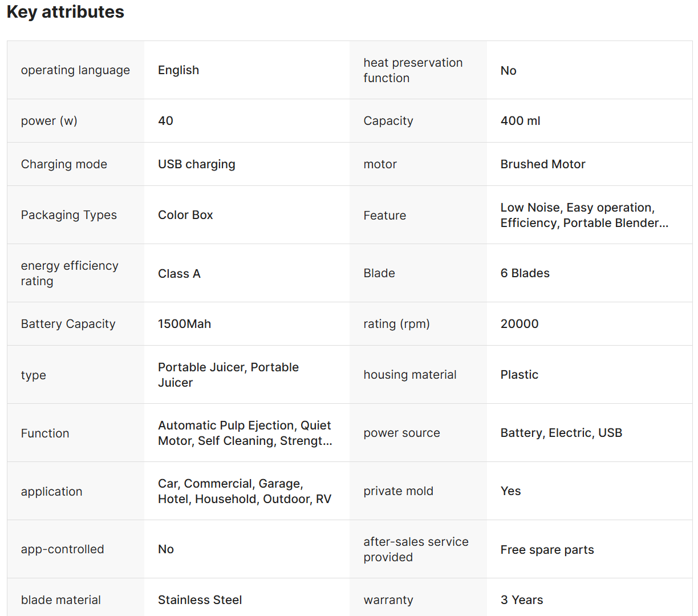Select the USB charging value
Screen dimensions: 698x616
[196, 164]
